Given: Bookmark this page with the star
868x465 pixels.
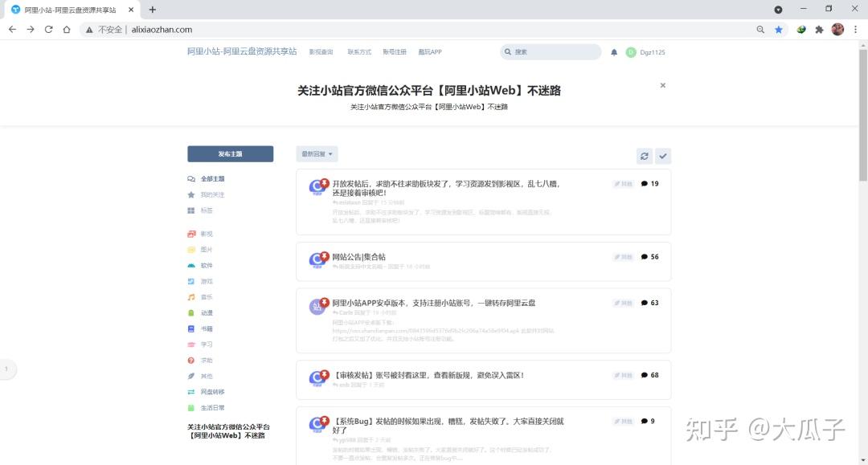Looking at the screenshot, I should point(778,29).
